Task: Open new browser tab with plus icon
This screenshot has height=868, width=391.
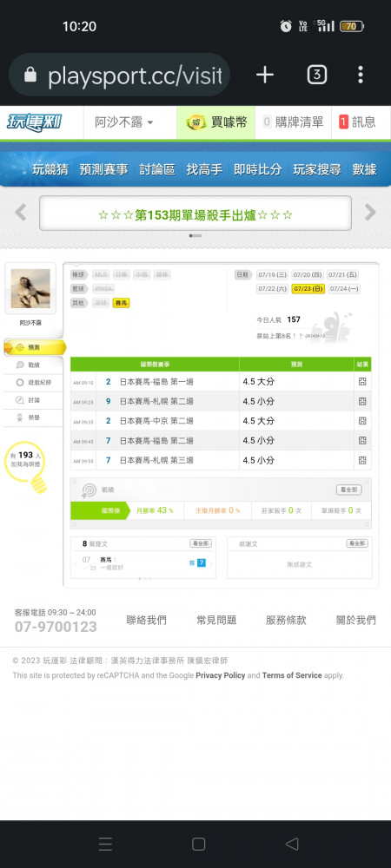Action: [x=265, y=75]
